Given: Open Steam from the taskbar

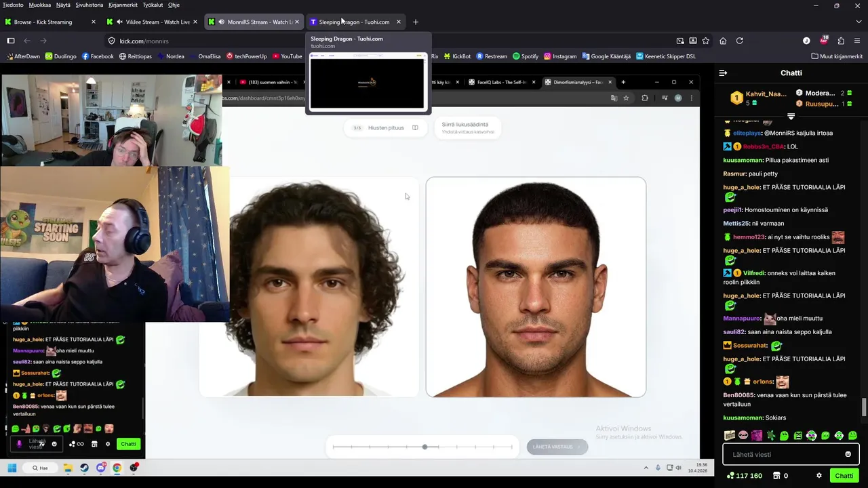Looking at the screenshot, I should click(84, 468).
